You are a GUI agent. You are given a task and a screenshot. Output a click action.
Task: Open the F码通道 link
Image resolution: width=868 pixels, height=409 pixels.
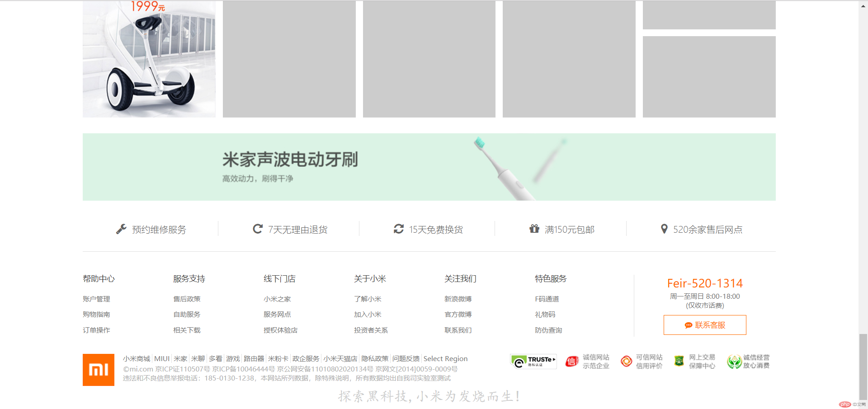point(547,299)
